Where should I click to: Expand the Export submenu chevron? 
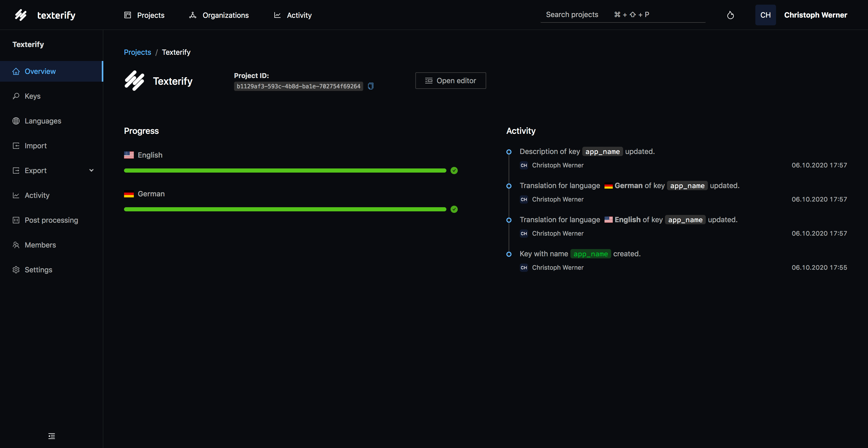coord(91,171)
